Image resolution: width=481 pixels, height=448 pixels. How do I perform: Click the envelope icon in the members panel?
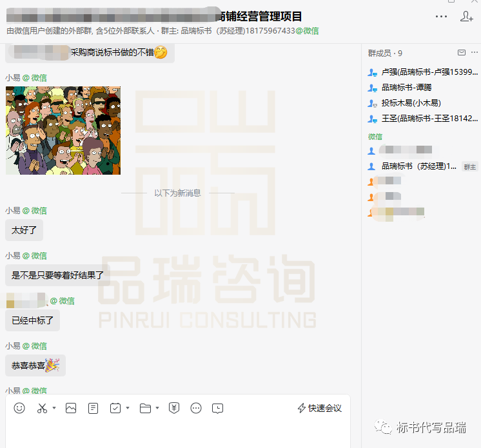(462, 52)
